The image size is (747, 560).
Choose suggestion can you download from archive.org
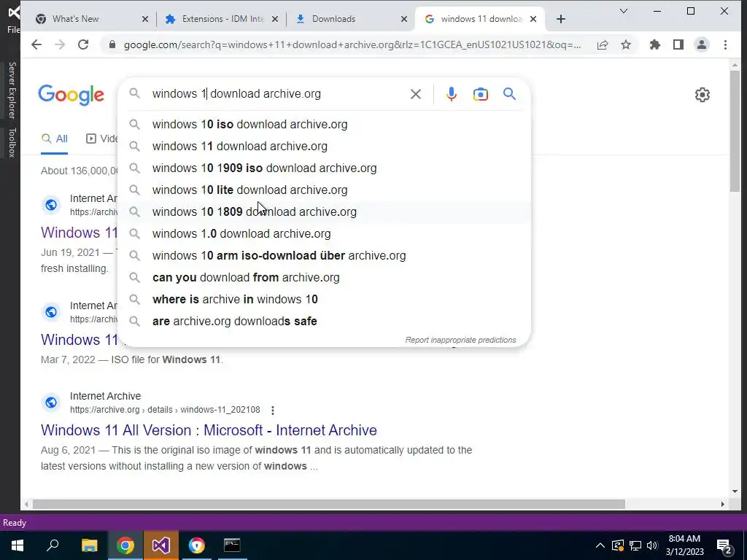click(x=324, y=278)
